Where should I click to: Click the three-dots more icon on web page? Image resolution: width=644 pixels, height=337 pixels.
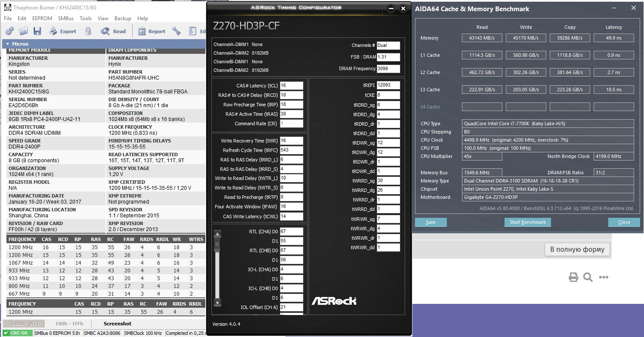click(604, 277)
